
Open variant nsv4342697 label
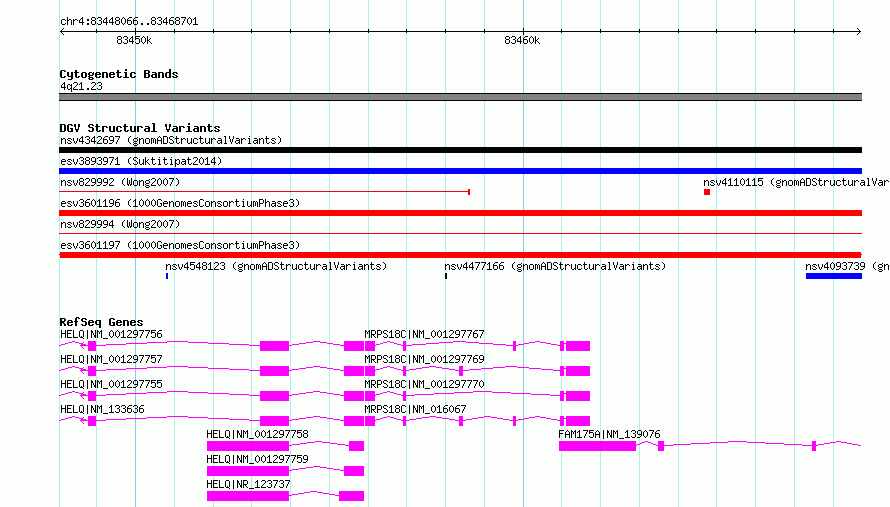[171, 140]
